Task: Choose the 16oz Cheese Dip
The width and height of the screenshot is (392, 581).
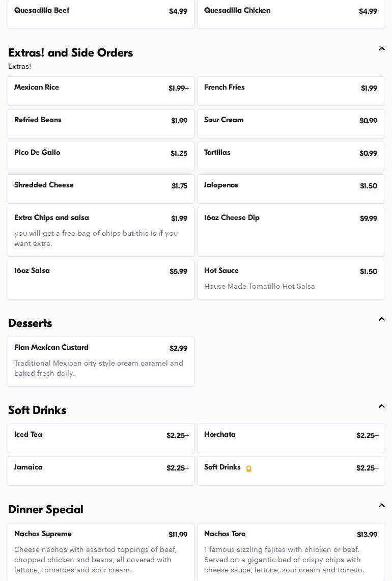Action: click(x=291, y=231)
